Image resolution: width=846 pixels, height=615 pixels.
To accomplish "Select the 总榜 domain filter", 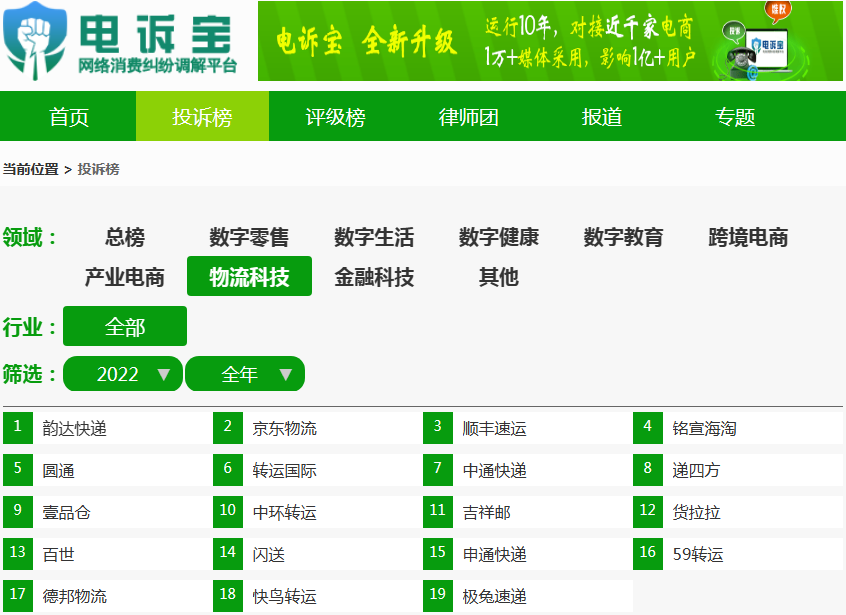I will pos(125,237).
